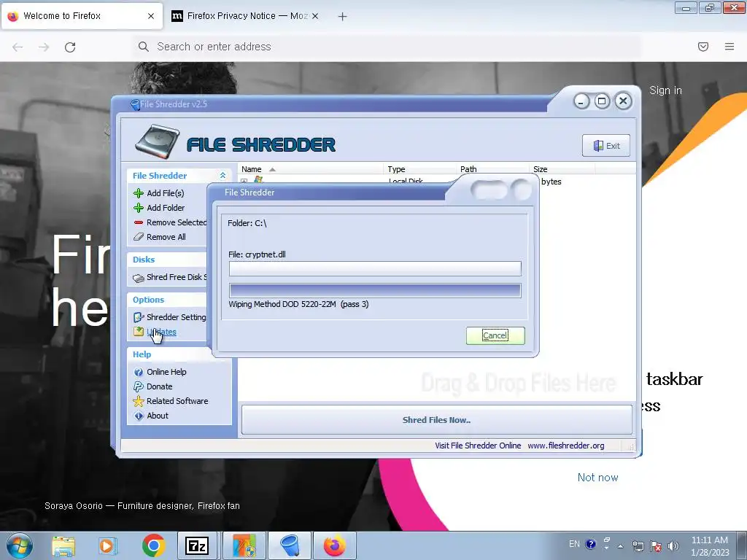The image size is (747, 560).
Task: Click the taskbar clock showing 11:11 AM
Action: point(710,546)
